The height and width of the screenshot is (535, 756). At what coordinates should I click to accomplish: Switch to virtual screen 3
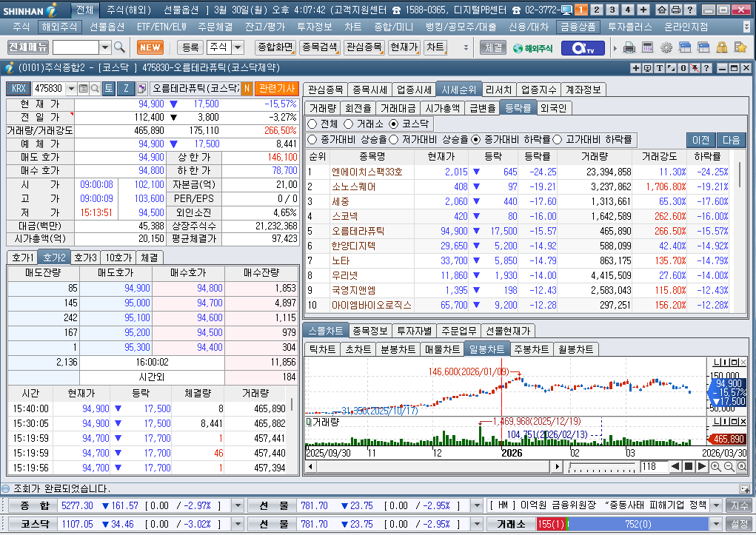[612, 10]
